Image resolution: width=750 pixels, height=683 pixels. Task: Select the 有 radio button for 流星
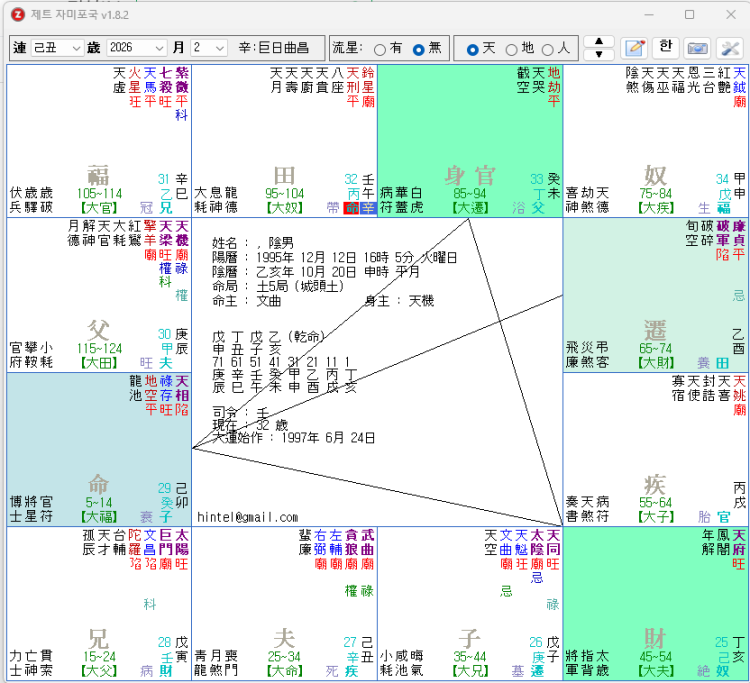[380, 49]
